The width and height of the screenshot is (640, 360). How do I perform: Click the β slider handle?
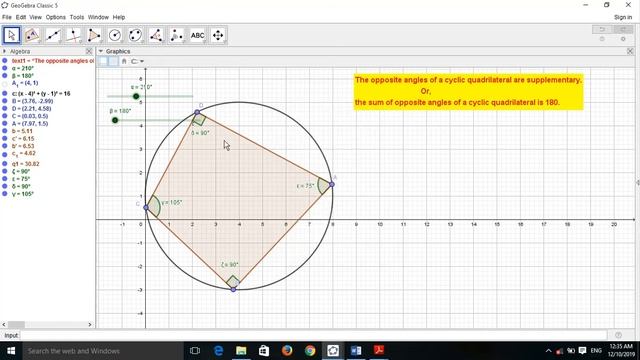[115, 120]
